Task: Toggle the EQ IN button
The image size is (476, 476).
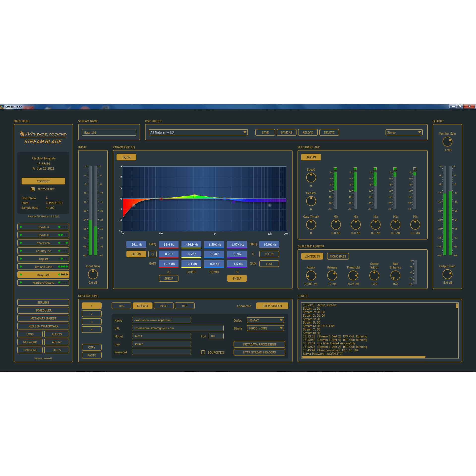Action: (x=126, y=157)
